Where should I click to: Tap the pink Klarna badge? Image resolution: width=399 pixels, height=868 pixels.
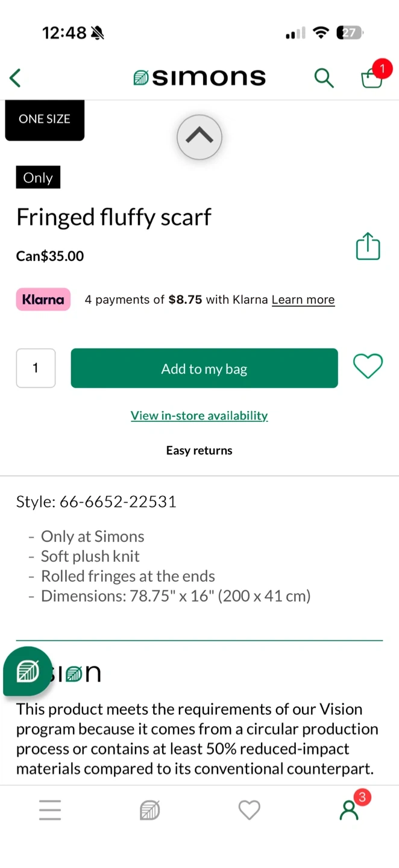point(43,300)
